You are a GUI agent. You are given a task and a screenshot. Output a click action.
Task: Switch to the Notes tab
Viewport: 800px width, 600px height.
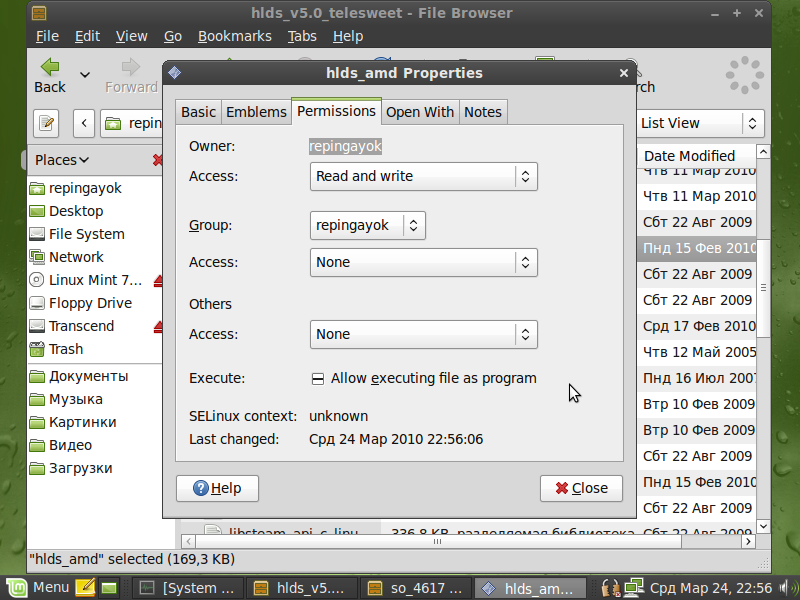483,112
